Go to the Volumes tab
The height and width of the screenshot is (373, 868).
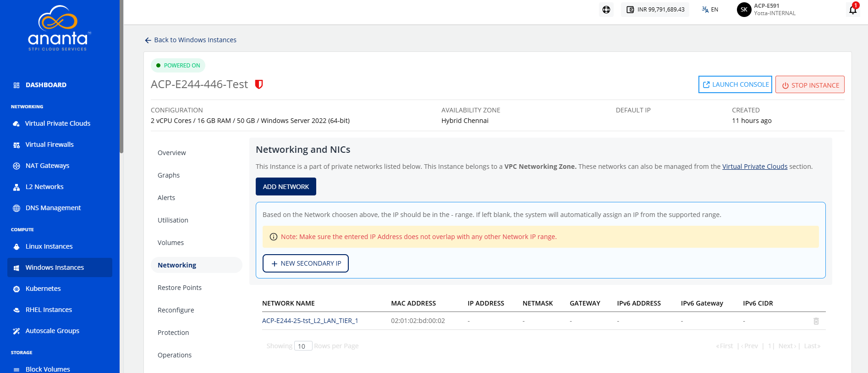pyautogui.click(x=170, y=243)
